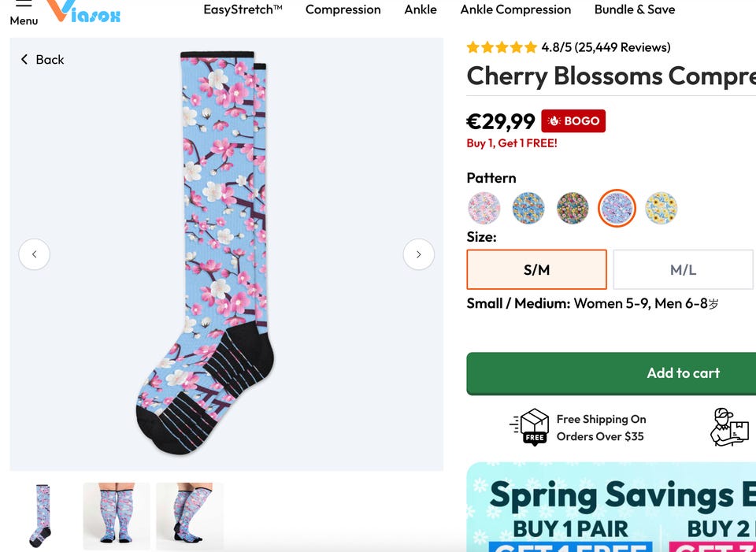Image resolution: width=756 pixels, height=552 pixels.
Task: Choose the dark multicolor floral pattern swatch
Action: [573, 209]
